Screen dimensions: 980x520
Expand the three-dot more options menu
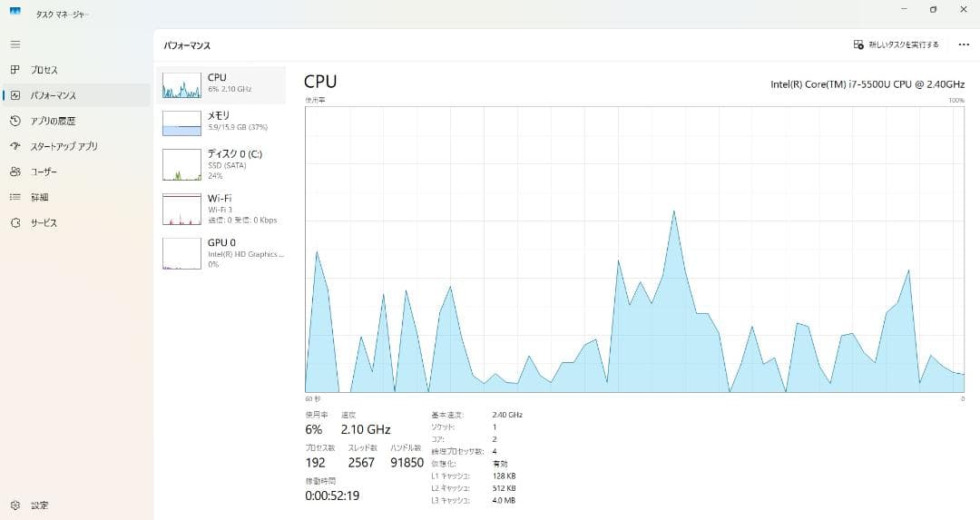[x=963, y=44]
